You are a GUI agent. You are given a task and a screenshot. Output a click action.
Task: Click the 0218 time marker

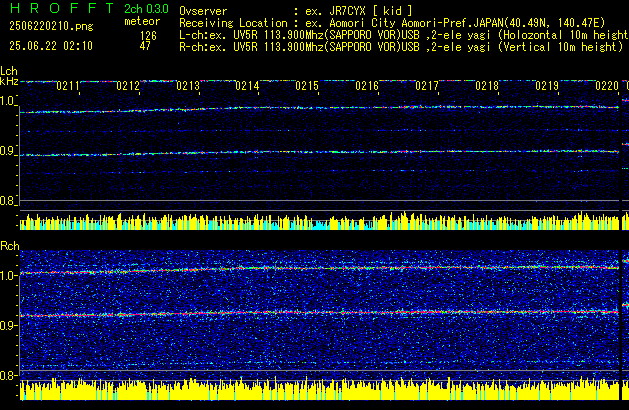pos(487,86)
